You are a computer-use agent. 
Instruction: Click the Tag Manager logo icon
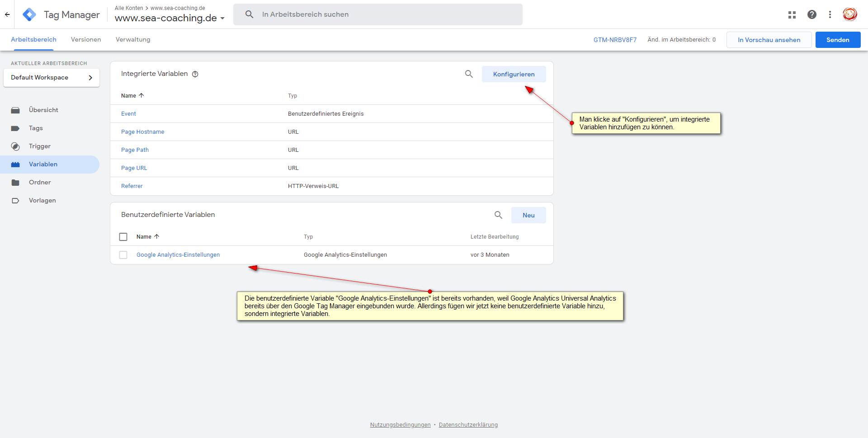pos(29,14)
